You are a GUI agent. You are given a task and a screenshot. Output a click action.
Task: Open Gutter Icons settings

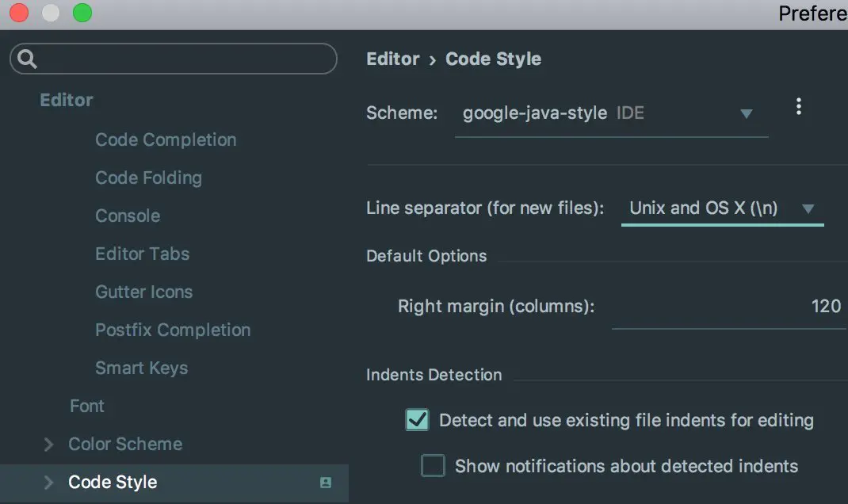click(143, 292)
